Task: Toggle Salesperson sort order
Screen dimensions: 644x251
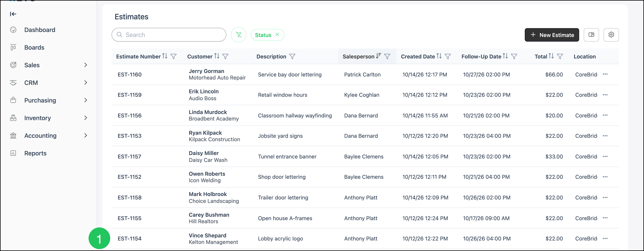Action: point(378,56)
